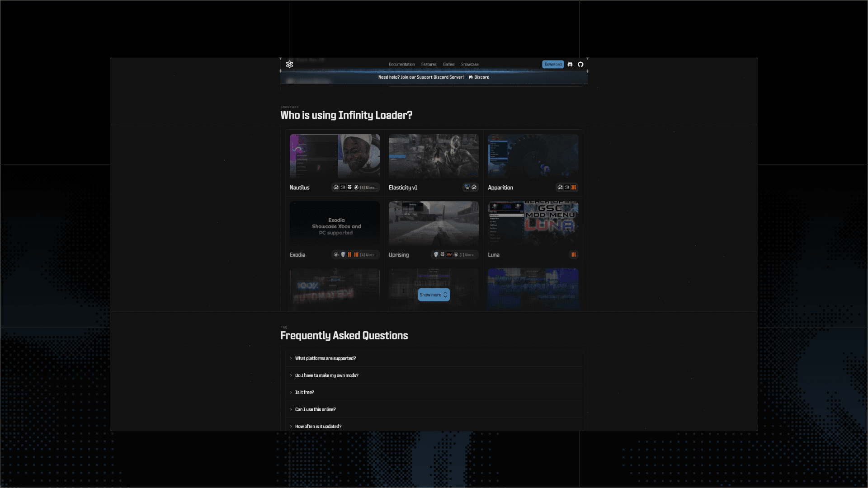Viewport: 868px width, 488px height.
Task: Click the "Uprising" card title
Action: click(399, 255)
